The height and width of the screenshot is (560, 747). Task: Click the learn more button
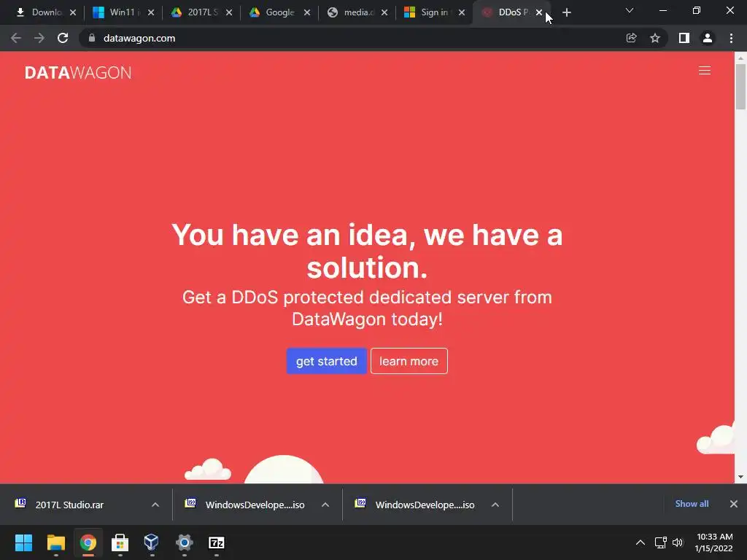(409, 361)
